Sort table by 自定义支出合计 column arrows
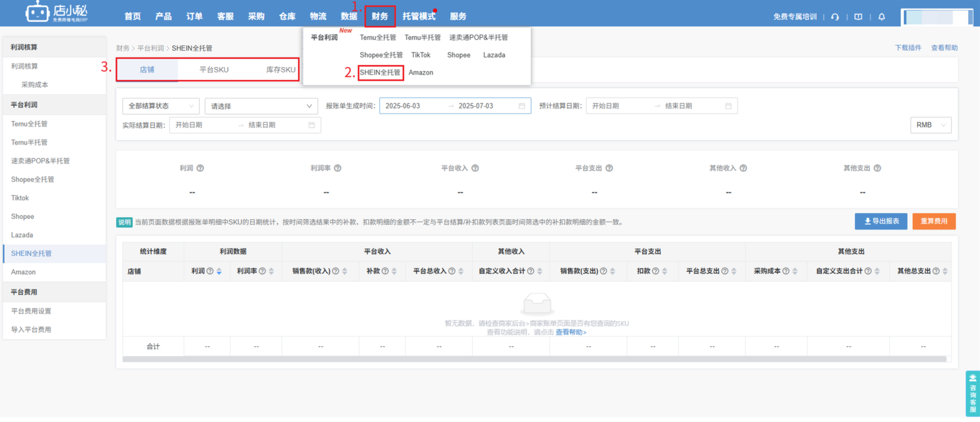980x422 pixels. tap(877, 271)
